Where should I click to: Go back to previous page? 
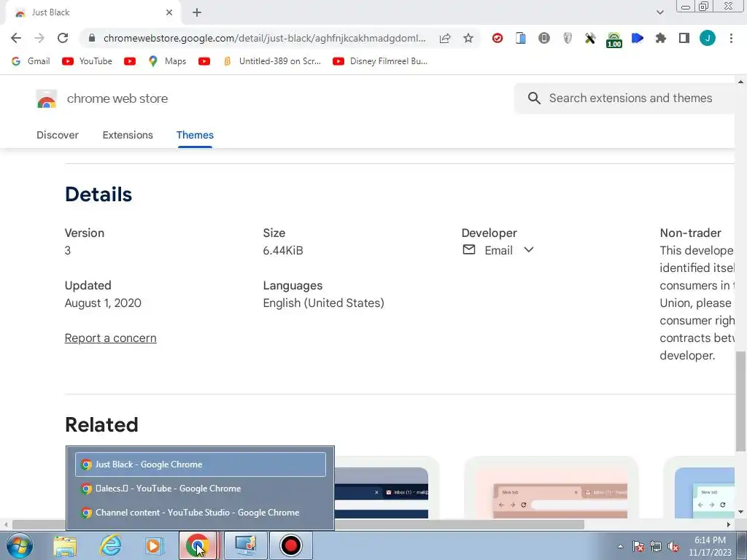[x=16, y=38]
